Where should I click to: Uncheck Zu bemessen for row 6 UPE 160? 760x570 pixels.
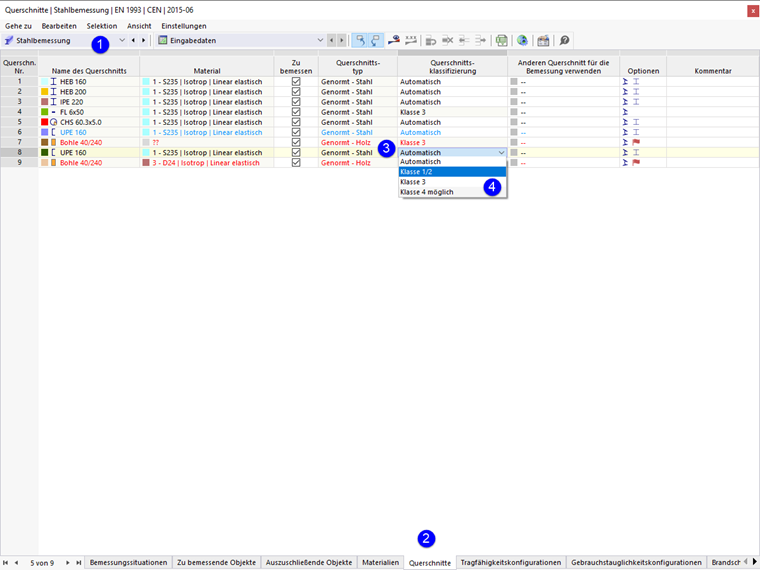(x=296, y=132)
